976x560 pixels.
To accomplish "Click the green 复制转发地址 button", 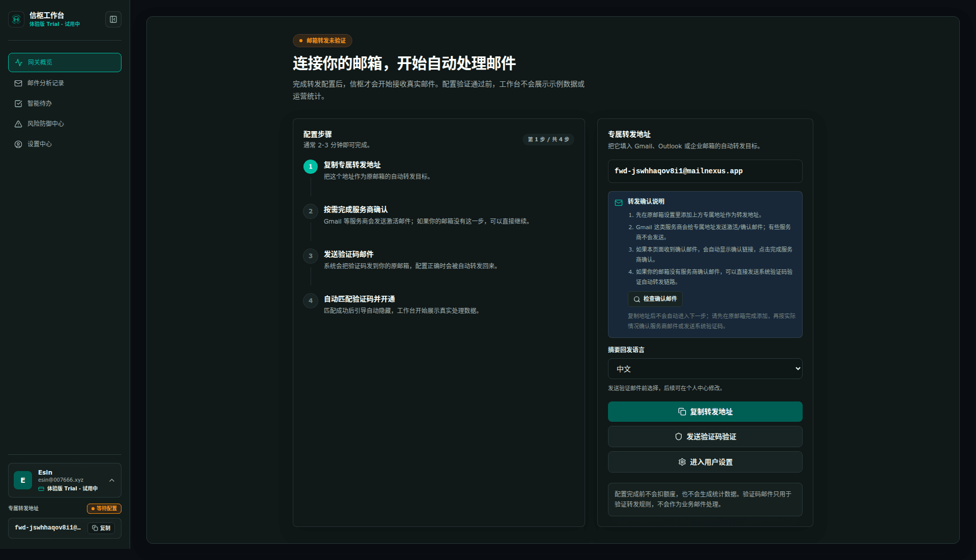I will [705, 412].
